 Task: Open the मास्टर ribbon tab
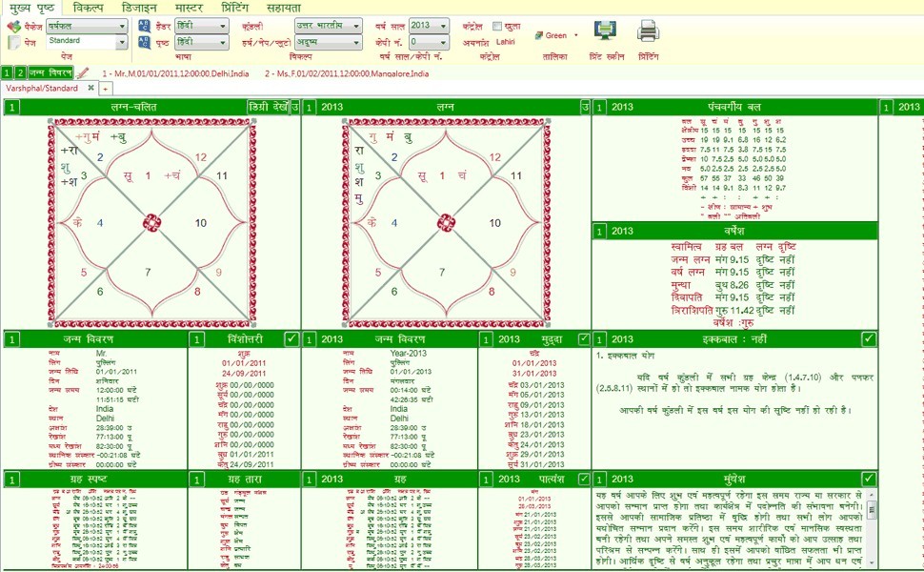pyautogui.click(x=190, y=8)
